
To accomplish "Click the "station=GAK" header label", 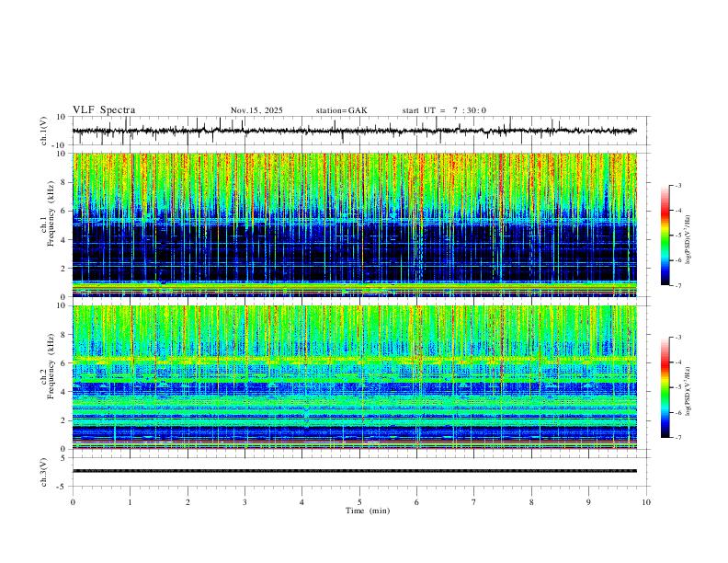I will (342, 110).
